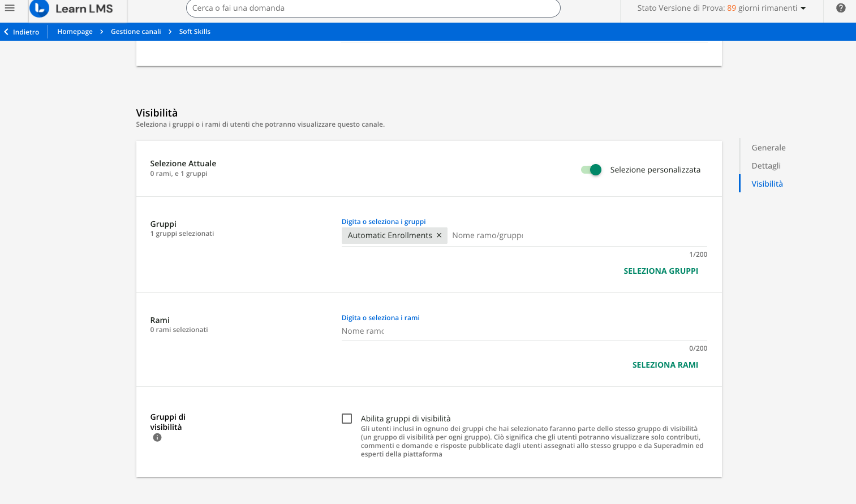Toggle the Selezione personalizzata switch
Image resolution: width=856 pixels, height=504 pixels.
point(591,170)
